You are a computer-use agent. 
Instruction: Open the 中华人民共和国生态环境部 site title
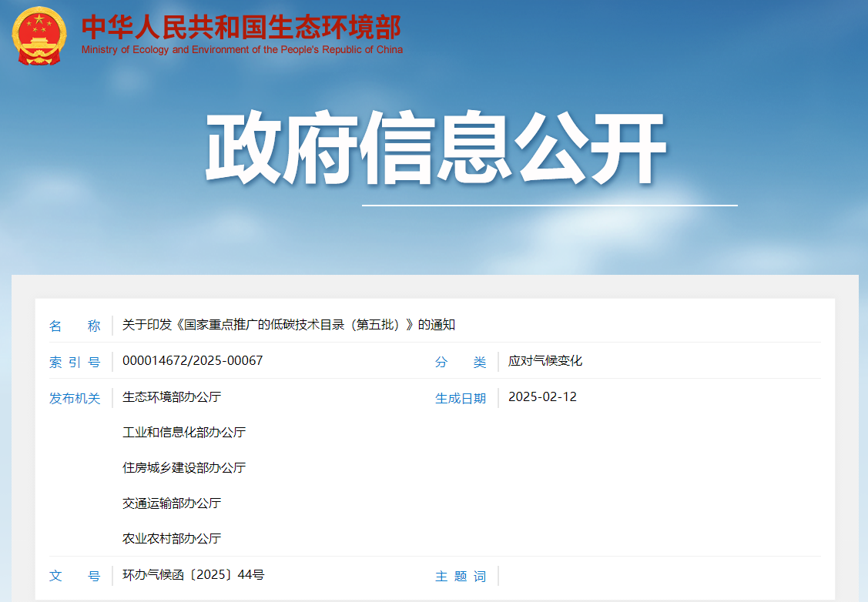(x=241, y=26)
